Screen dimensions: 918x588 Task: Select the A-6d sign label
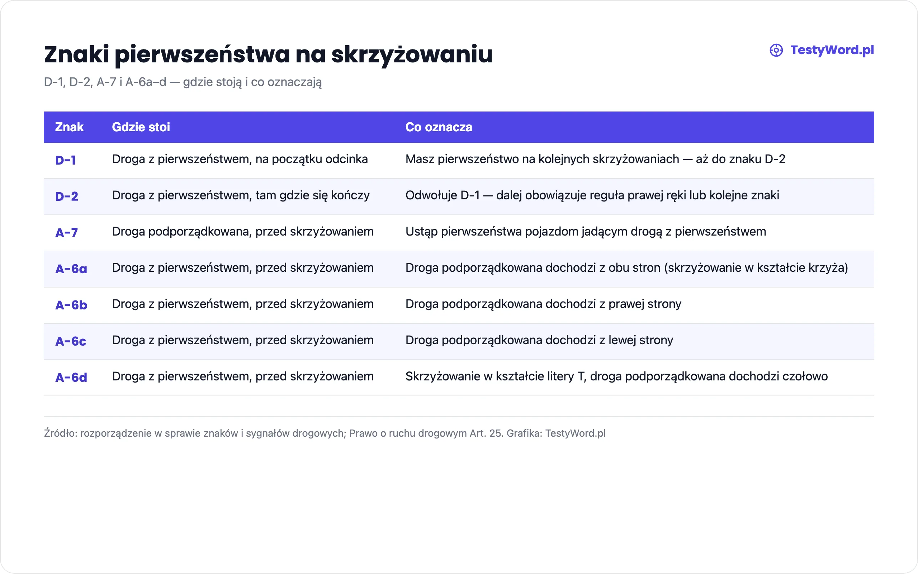[x=71, y=377]
